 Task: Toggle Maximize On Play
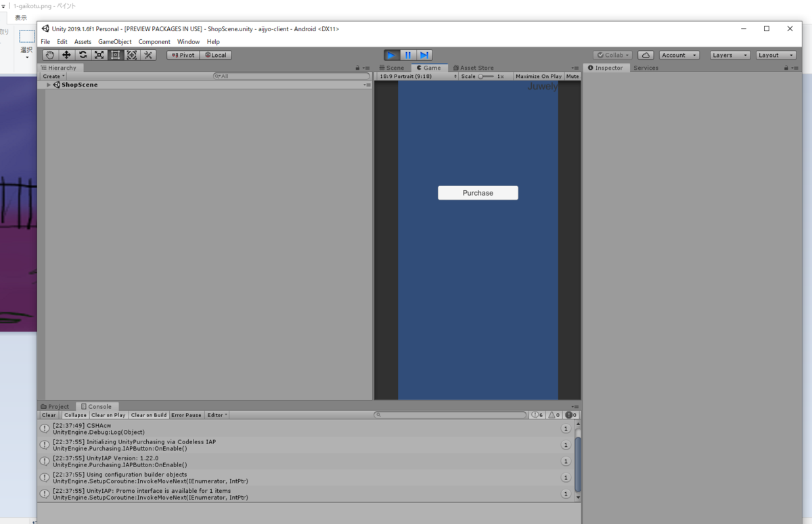tap(539, 77)
